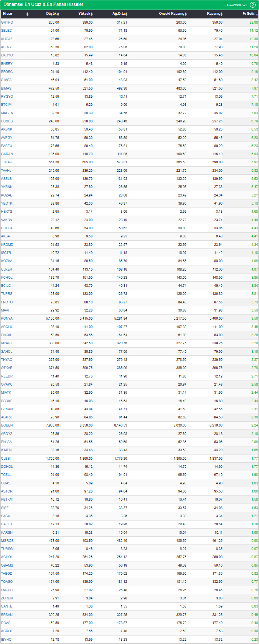Open CCOLA stock link
This screenshot has width=259, height=644.
(7, 228)
